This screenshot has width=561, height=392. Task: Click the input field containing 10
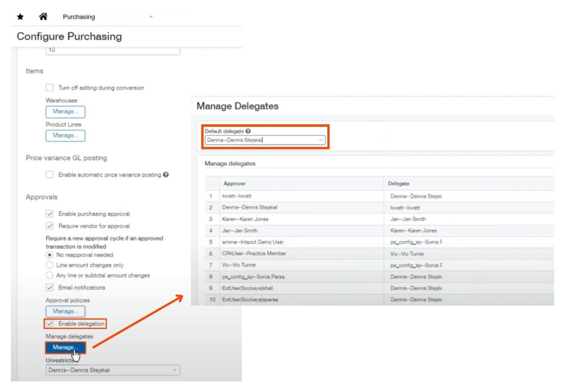pos(113,50)
